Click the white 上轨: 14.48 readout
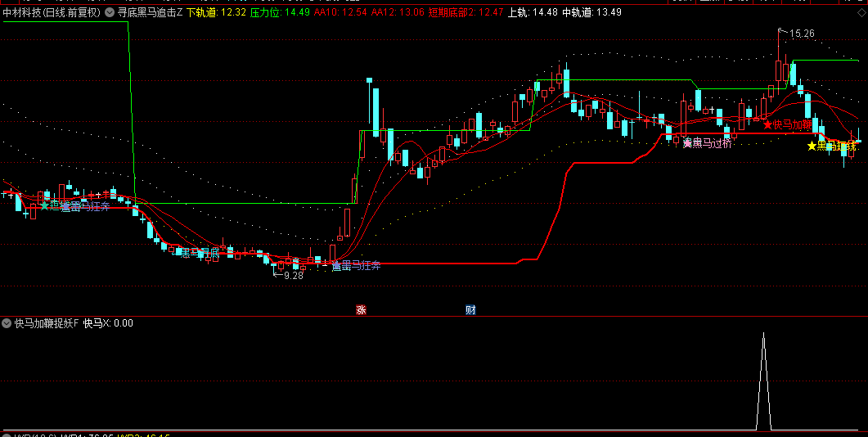Viewport: 868px width, 437px height. [533, 12]
